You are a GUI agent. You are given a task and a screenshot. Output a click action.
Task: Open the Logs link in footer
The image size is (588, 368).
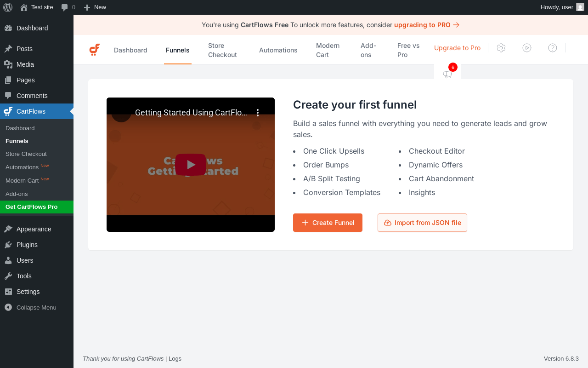[x=175, y=359]
